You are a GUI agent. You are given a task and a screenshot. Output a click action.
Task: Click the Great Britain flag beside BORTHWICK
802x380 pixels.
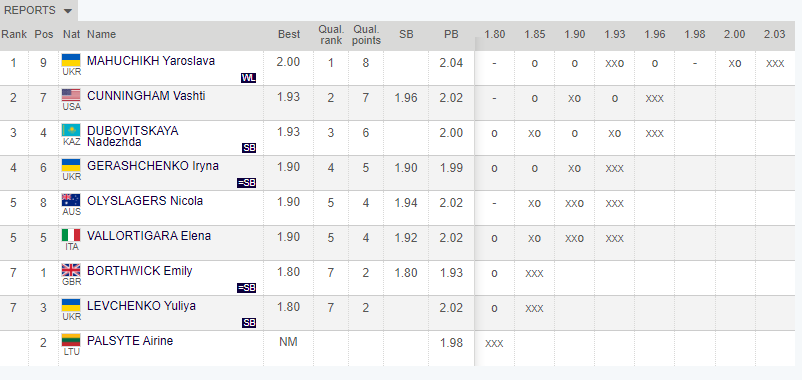point(71,270)
